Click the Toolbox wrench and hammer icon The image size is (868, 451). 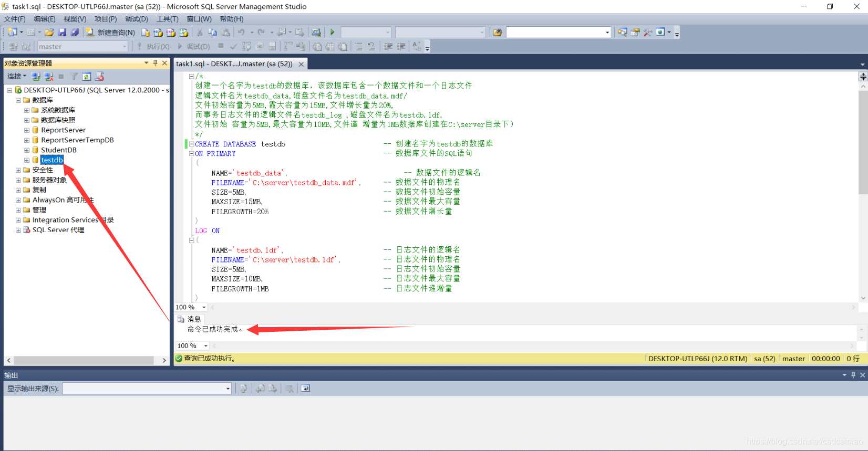[647, 32]
